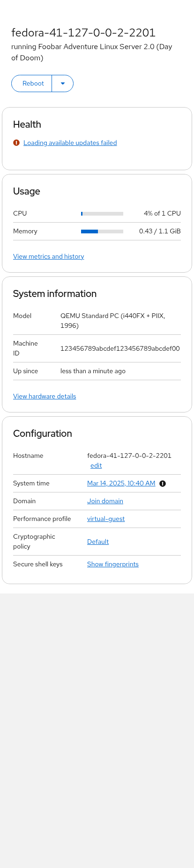Open Loading available updates failed link
This screenshot has height=868, width=194.
pyautogui.click(x=70, y=143)
